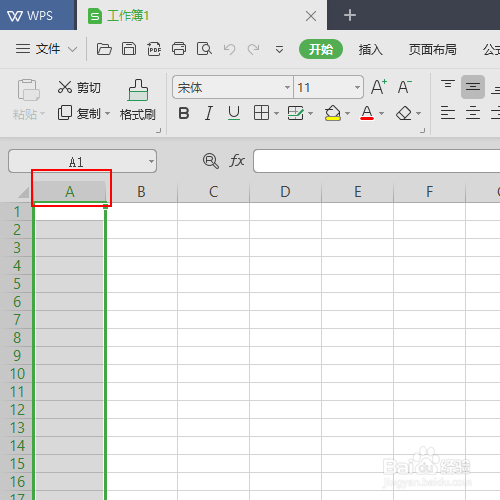
Task: Open the font size 11 dropdown
Action: [357, 87]
